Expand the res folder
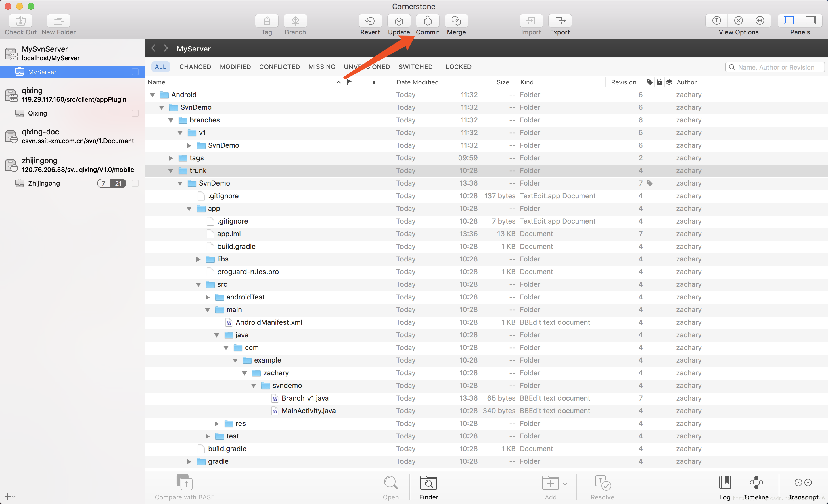The height and width of the screenshot is (504, 828). pos(217,424)
